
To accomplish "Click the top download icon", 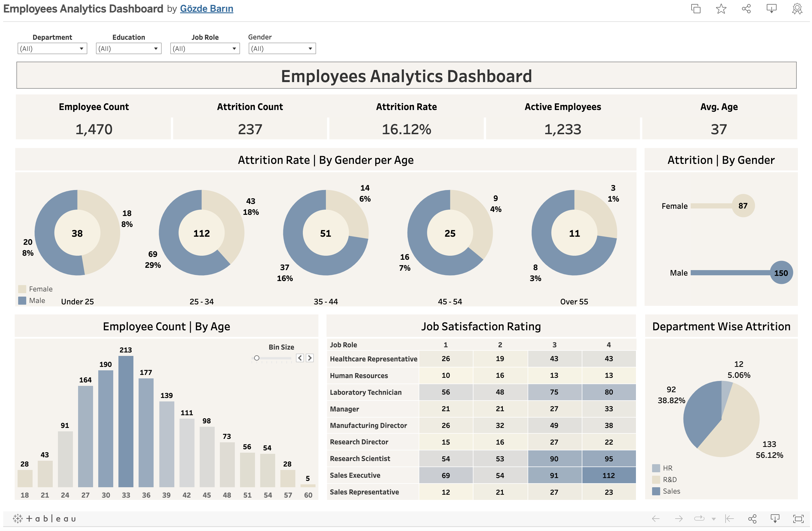I will click(771, 9).
